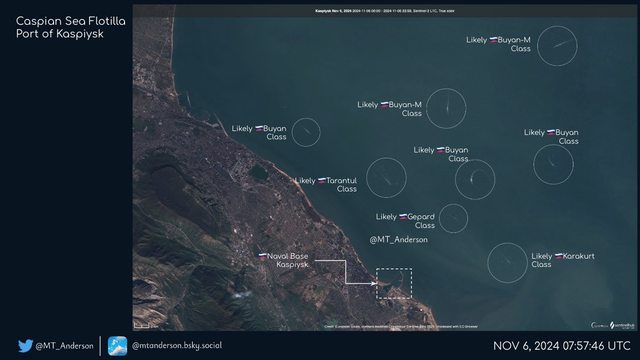This screenshot has height=360, width=640.
Task: Click the flag on top-right Buyan-M label
Action: [493, 40]
